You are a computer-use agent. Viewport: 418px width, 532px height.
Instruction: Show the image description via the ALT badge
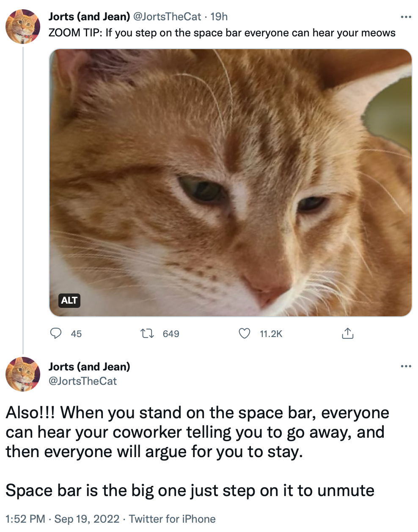[x=69, y=301]
